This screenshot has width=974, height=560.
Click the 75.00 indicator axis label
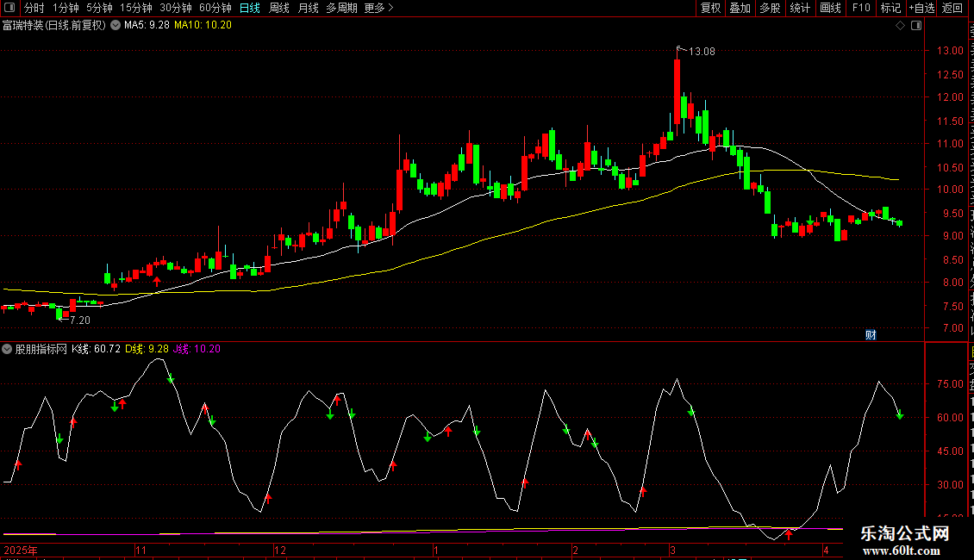pyautogui.click(x=950, y=384)
